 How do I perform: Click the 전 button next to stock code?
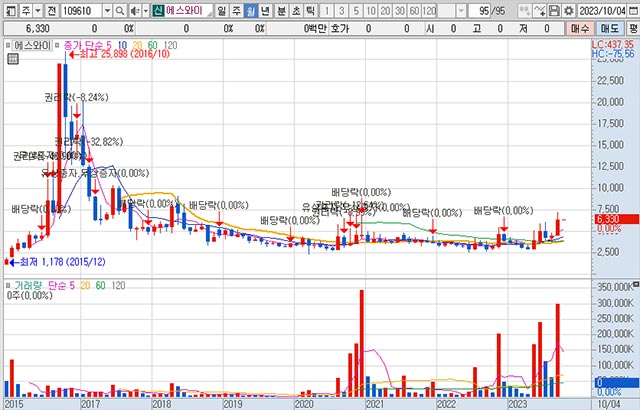click(51, 11)
